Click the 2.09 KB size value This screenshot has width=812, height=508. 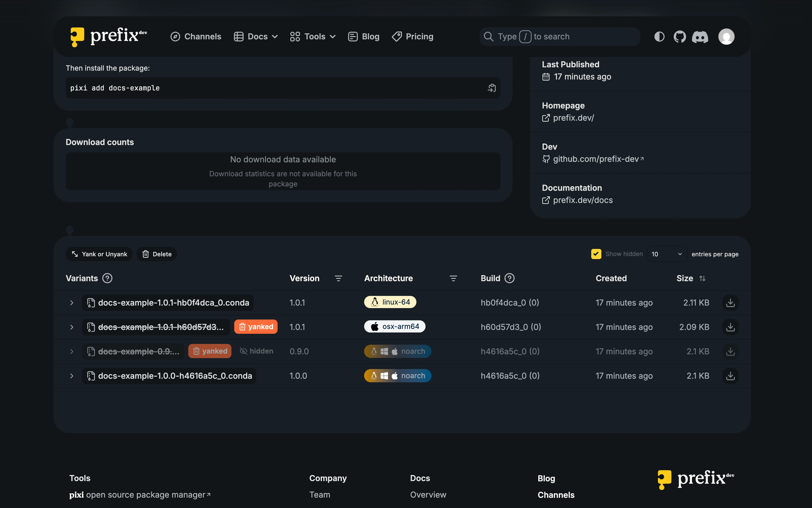tap(694, 327)
